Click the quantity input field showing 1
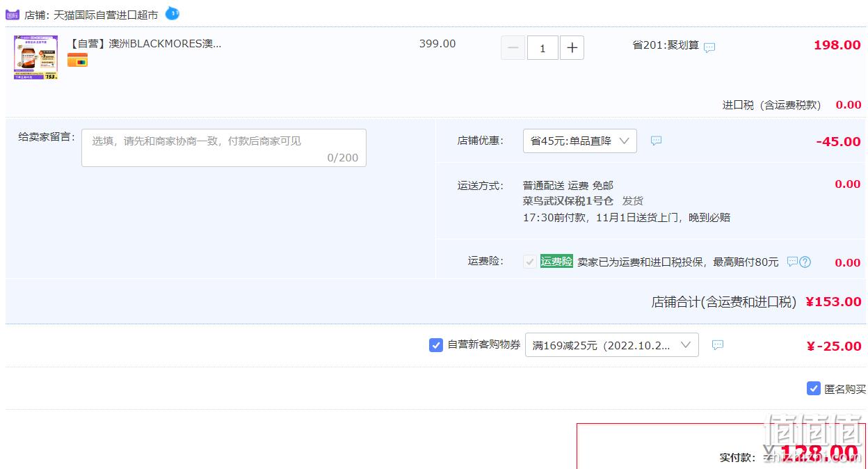The width and height of the screenshot is (868, 469). coord(542,48)
